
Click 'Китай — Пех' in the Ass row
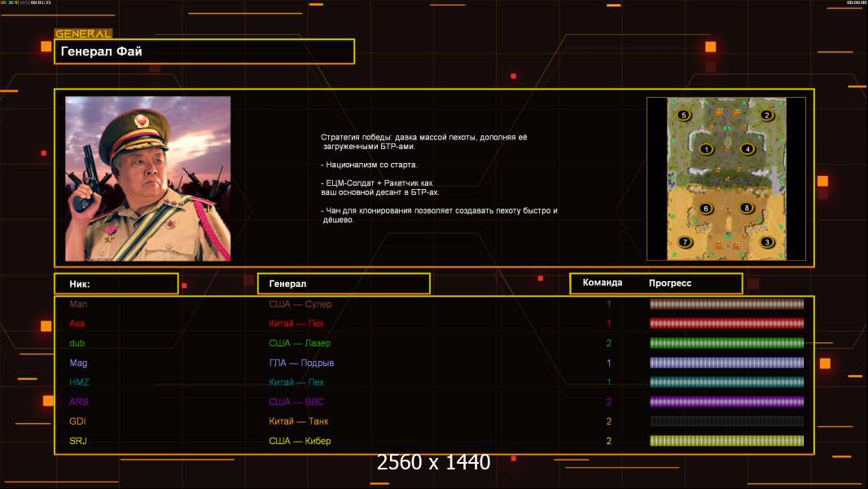[296, 324]
